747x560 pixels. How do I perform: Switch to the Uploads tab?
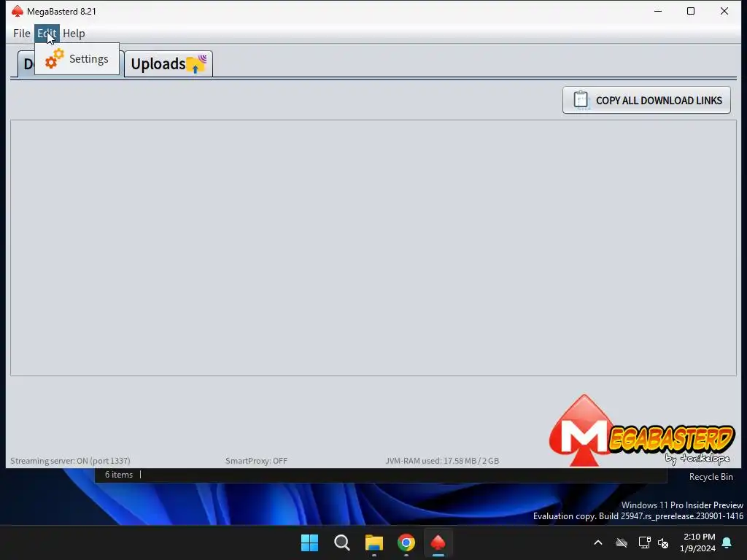169,64
